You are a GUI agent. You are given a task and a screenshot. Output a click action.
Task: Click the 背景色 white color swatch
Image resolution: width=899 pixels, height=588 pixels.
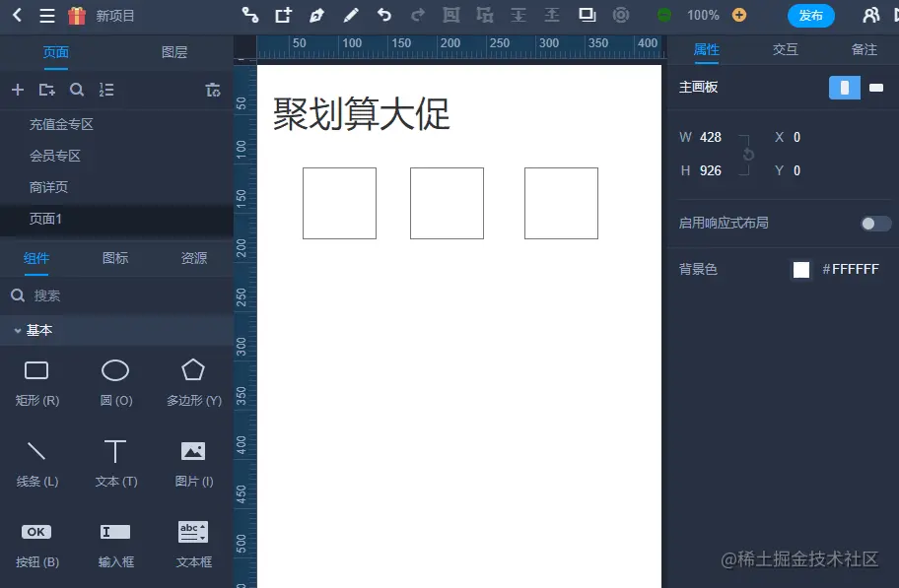tap(801, 269)
